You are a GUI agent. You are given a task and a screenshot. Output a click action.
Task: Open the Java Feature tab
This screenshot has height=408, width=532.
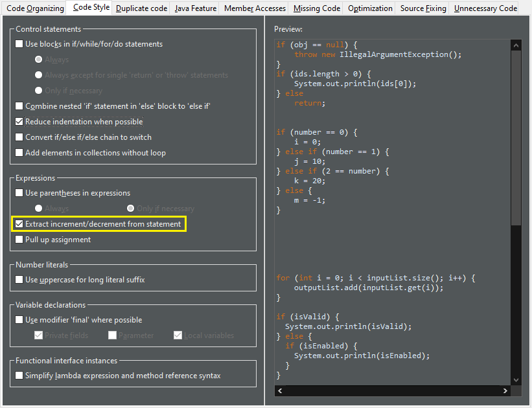click(196, 8)
